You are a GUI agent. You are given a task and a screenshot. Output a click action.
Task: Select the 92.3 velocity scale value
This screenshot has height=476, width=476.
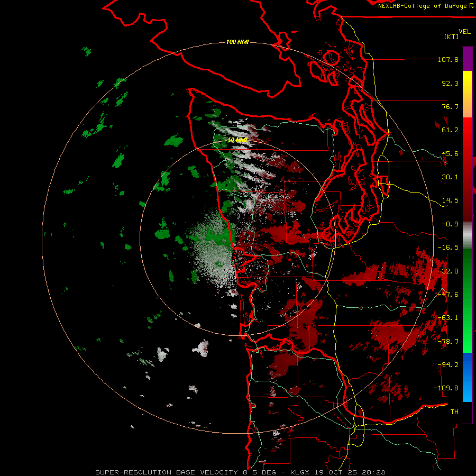pos(450,83)
